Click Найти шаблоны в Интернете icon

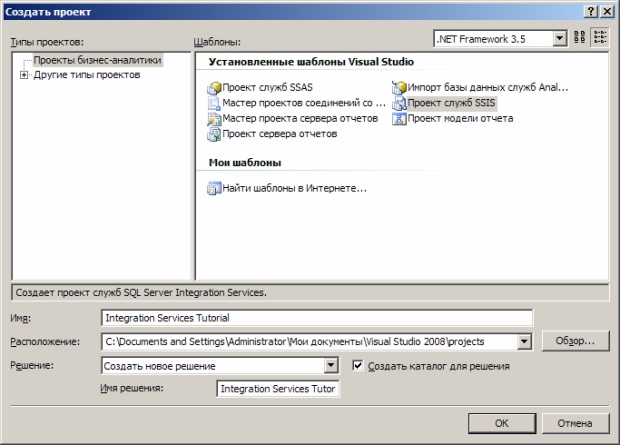(213, 187)
